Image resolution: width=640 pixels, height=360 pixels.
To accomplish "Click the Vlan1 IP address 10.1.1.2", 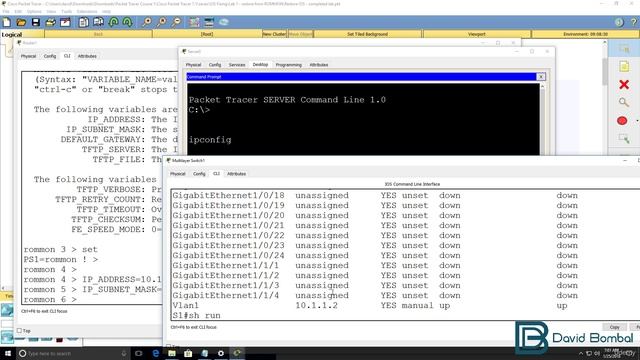I will 316,305.
